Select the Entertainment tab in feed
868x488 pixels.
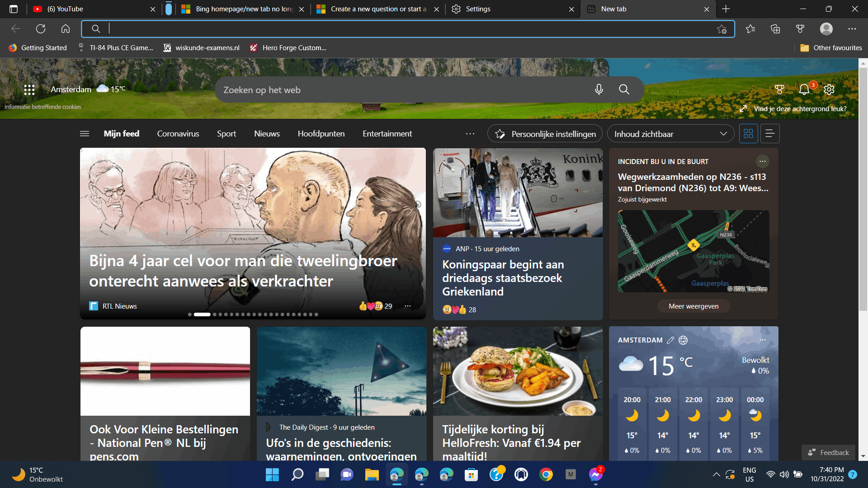click(x=387, y=133)
